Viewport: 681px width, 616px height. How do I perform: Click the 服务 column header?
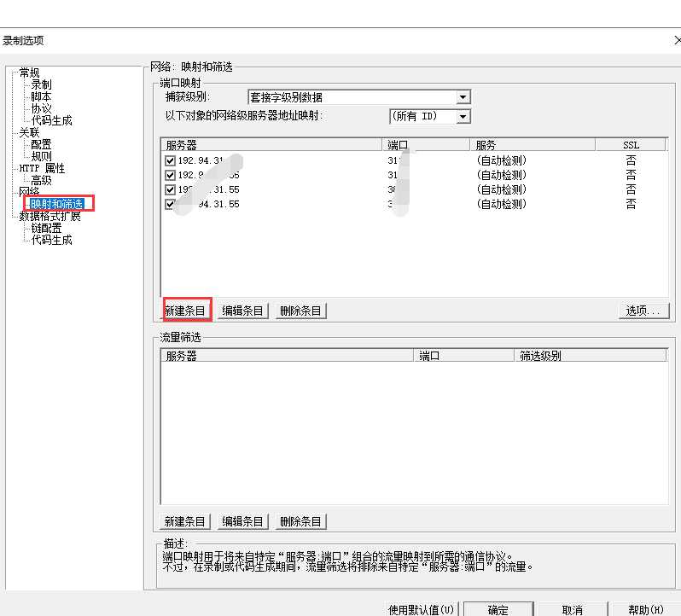pyautogui.click(x=533, y=144)
